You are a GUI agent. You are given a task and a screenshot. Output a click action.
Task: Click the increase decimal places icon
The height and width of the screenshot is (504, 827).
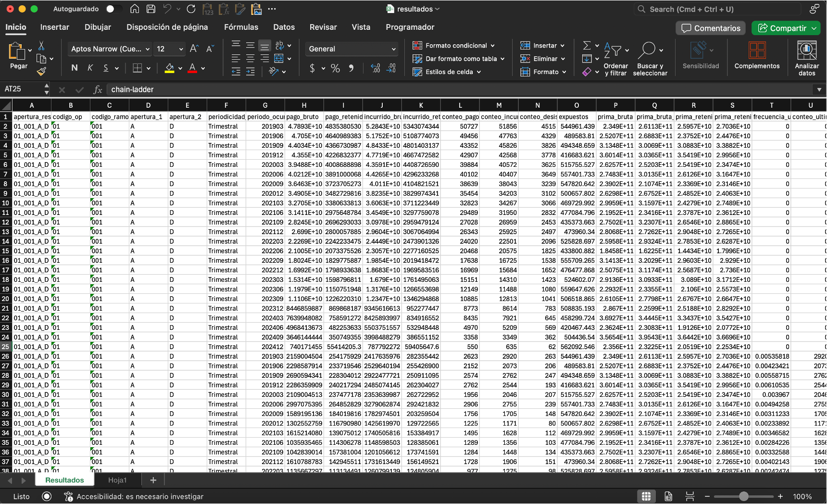pos(376,68)
